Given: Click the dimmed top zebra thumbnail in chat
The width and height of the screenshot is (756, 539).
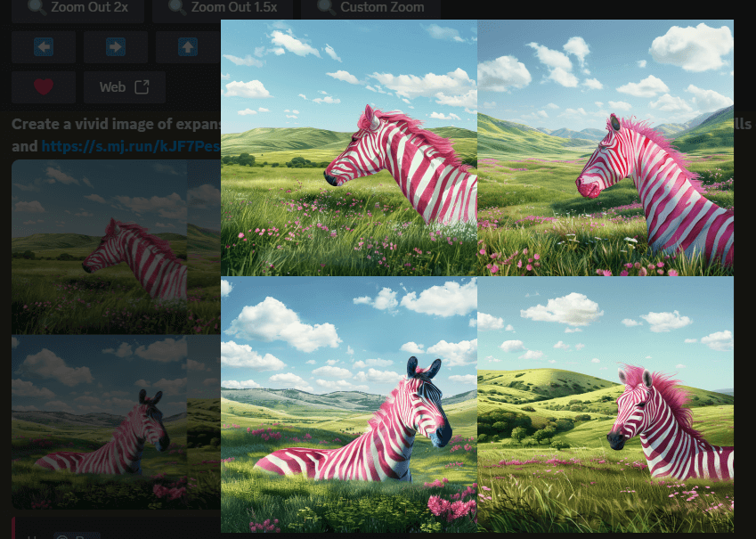Looking at the screenshot, I should pyautogui.click(x=99, y=247).
